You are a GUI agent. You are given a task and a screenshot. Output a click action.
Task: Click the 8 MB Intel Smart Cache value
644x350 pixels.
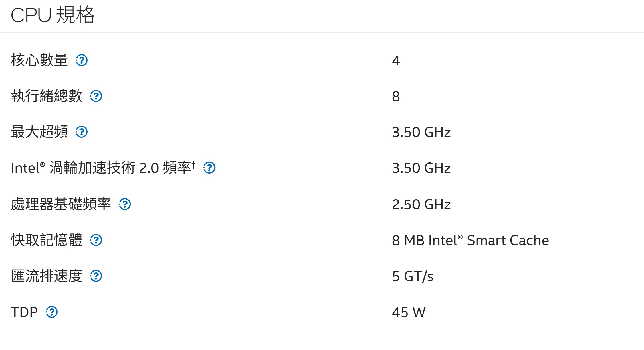click(x=471, y=240)
